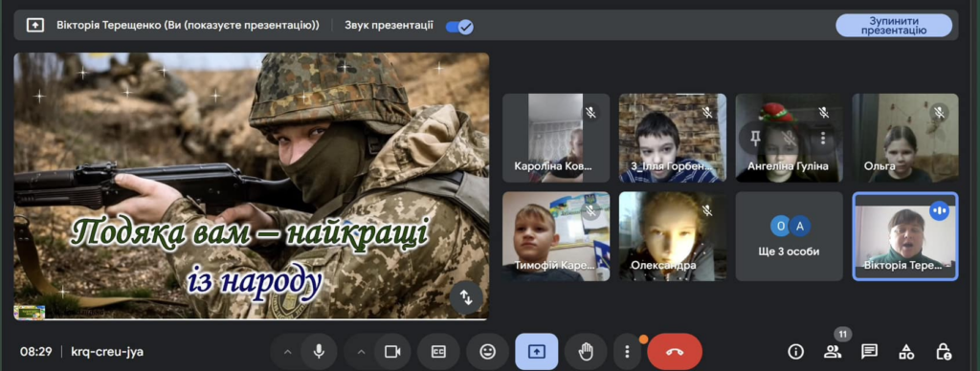Open the chat panel icon
This screenshot has width=980, height=371.
click(869, 352)
